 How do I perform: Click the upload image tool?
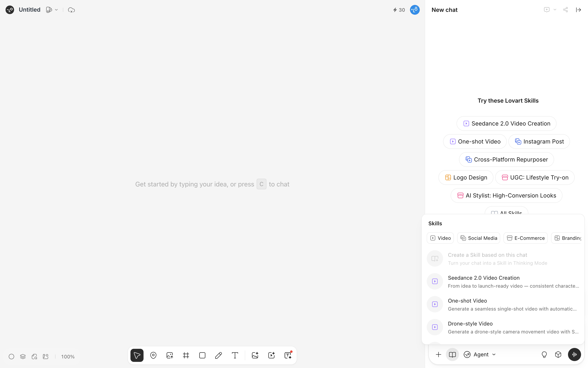coord(170,355)
